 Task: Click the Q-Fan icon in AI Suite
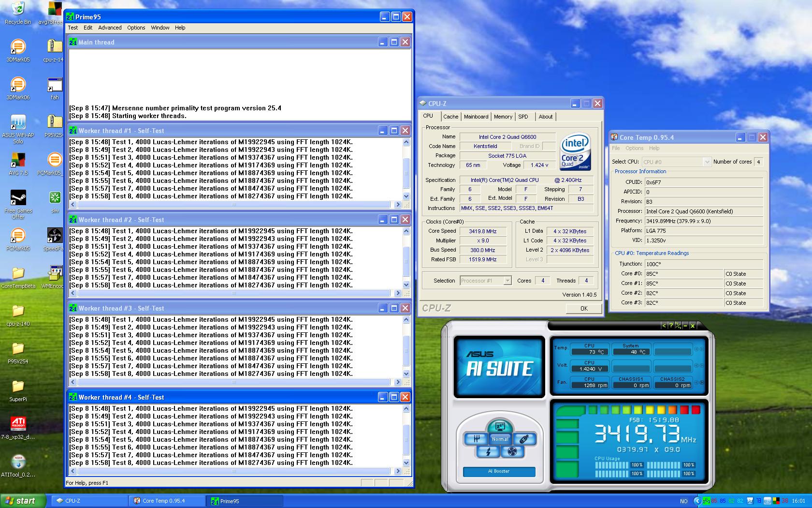[x=512, y=452]
